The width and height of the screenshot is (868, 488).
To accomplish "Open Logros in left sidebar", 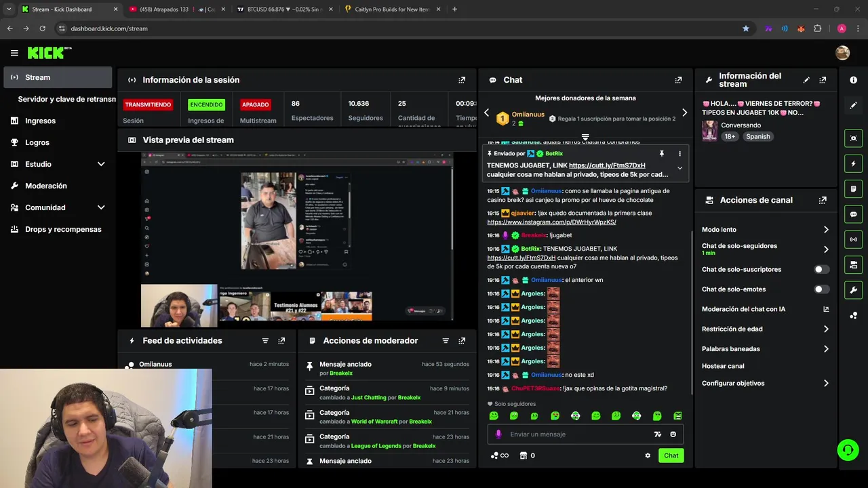I will (58, 142).
